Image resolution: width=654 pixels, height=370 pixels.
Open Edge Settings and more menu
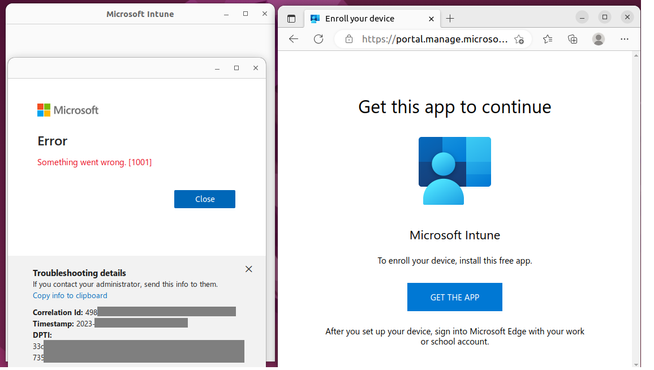624,39
